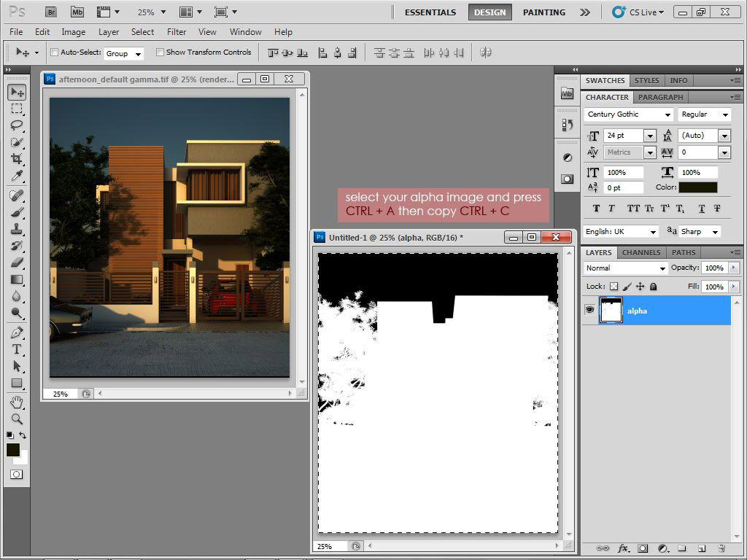Open the Filter menu
The height and width of the screenshot is (560, 747).
176,32
